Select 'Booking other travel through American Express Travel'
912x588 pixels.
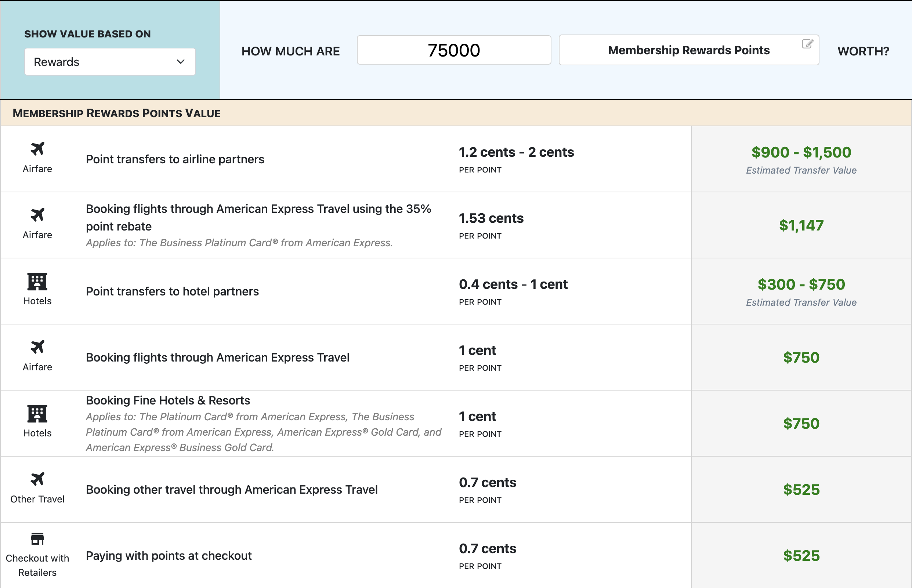232,490
